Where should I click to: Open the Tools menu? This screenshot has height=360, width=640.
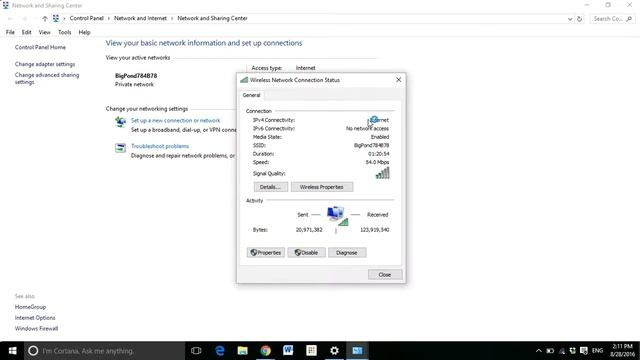[64, 32]
